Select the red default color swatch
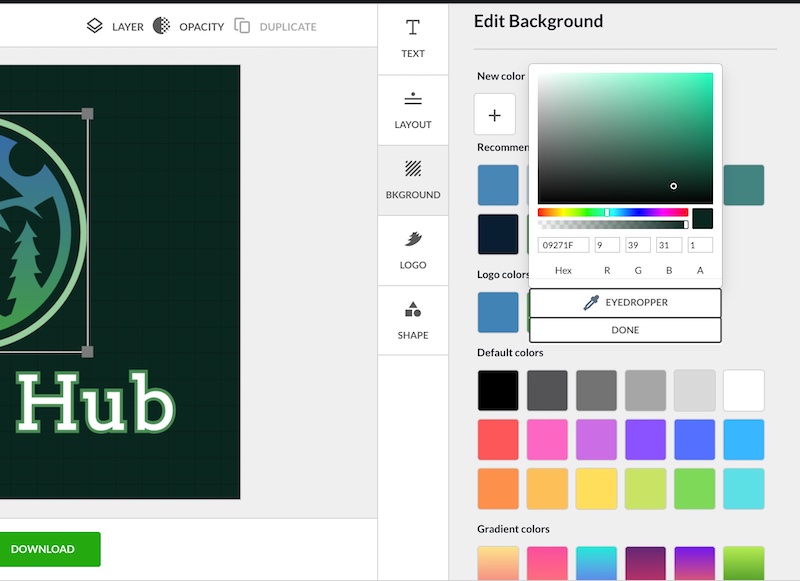Viewport: 800px width, 581px height. click(x=498, y=439)
